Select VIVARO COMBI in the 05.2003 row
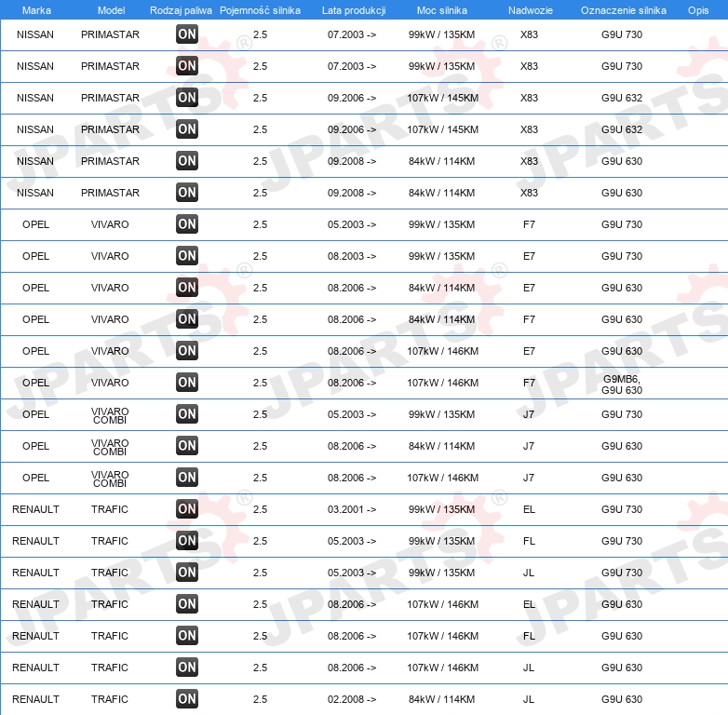This screenshot has height=715, width=728. tap(110, 415)
